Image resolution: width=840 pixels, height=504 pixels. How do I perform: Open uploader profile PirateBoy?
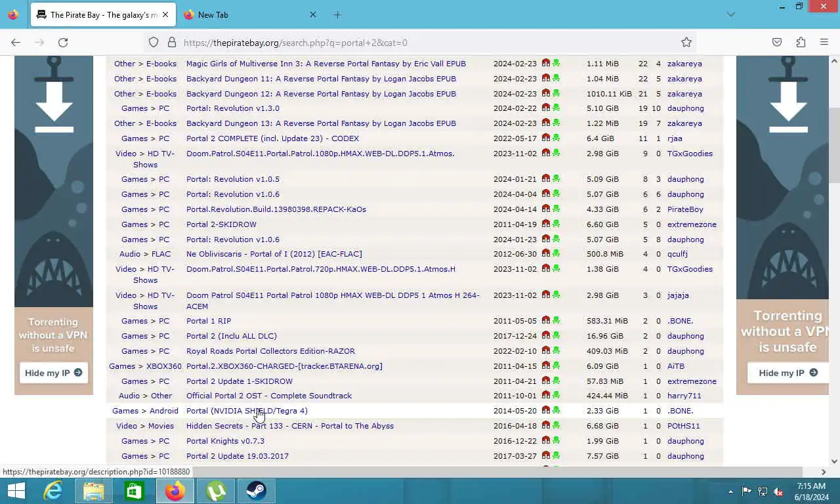[685, 209]
